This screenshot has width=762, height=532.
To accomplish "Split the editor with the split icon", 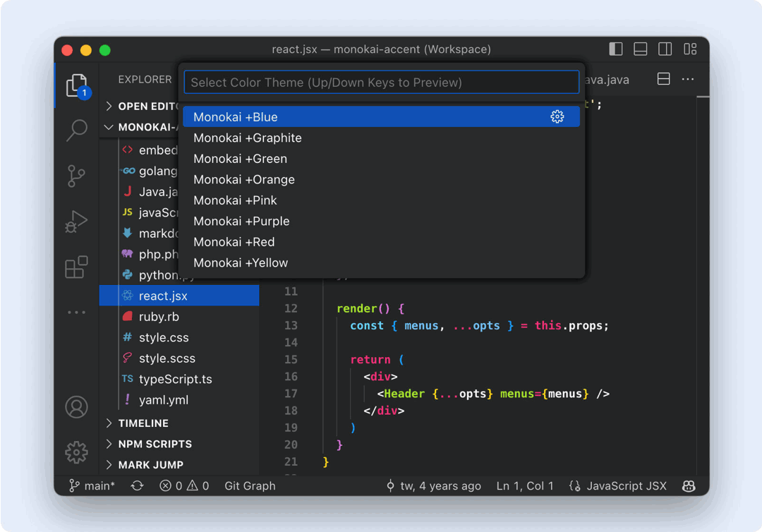I will click(663, 79).
